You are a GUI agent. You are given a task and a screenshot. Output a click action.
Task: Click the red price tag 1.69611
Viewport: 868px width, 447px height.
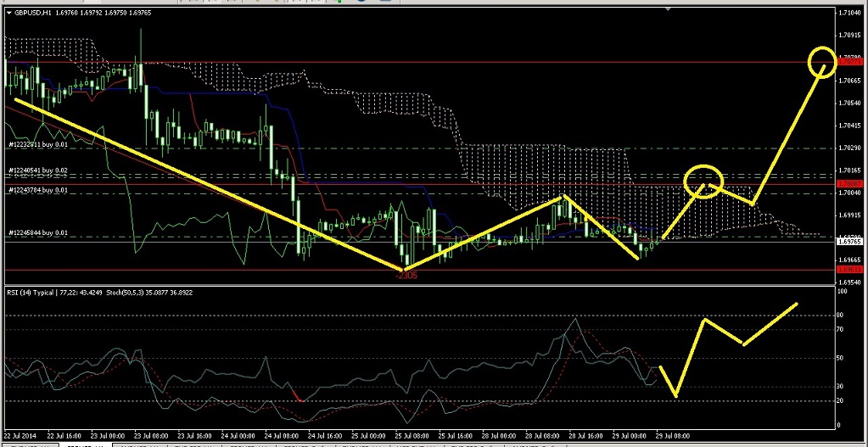(x=849, y=270)
